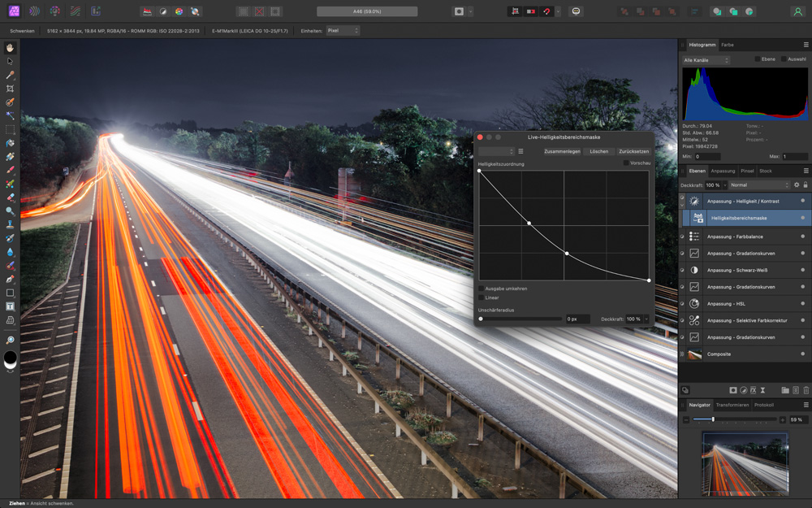812x508 pixels.
Task: Expand the 'Einheiten' Pixel units dropdown
Action: (x=343, y=31)
